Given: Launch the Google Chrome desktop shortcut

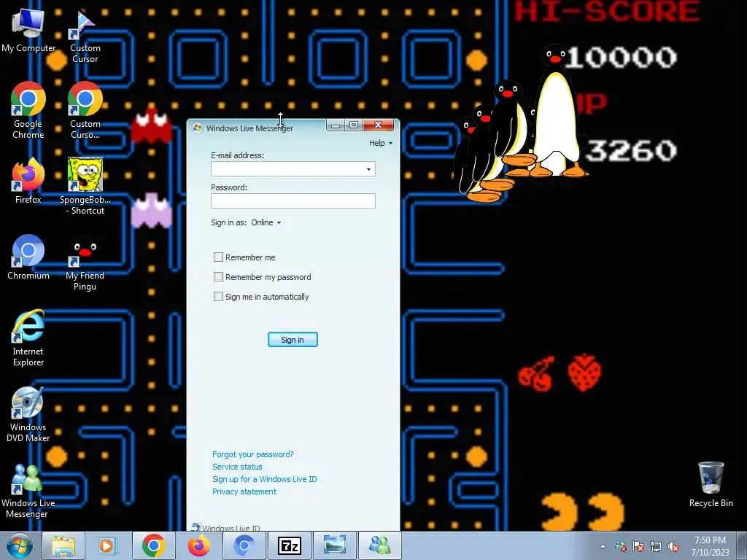Looking at the screenshot, I should coord(28,111).
